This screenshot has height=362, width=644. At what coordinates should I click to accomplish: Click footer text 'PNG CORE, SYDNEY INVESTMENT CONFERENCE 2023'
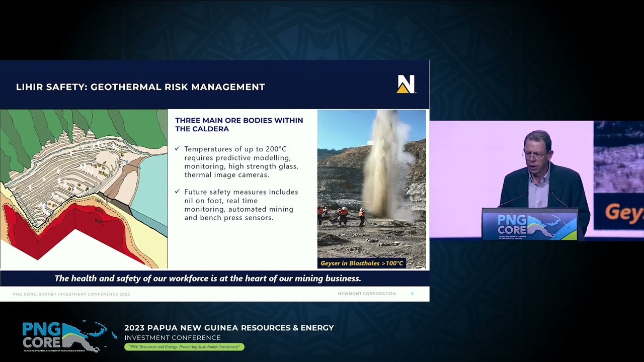pyautogui.click(x=71, y=294)
